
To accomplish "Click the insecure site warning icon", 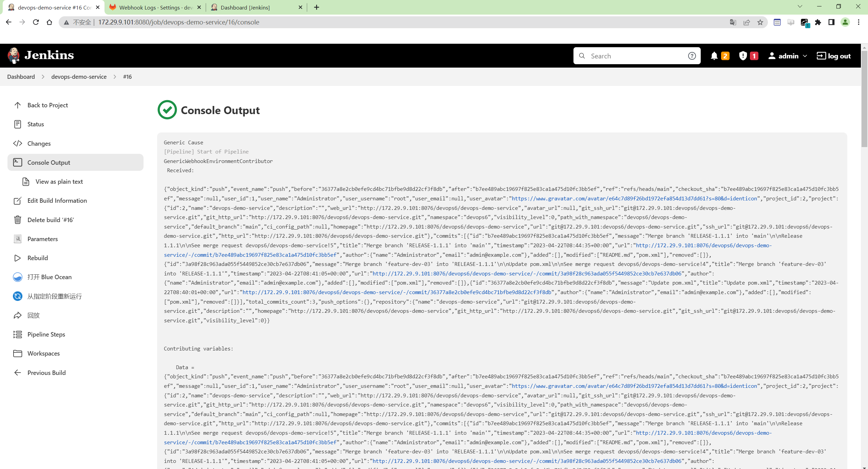I will click(67, 22).
